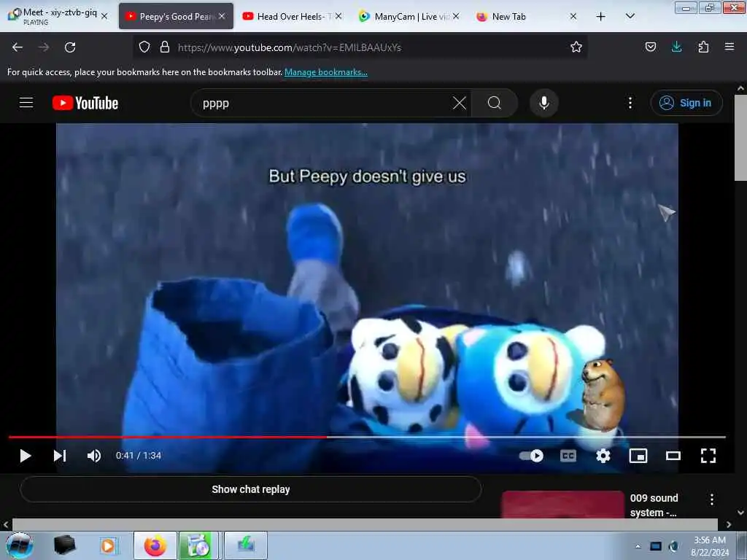The width and height of the screenshot is (747, 560).
Task: Open a new browser tab
Action: tap(601, 16)
